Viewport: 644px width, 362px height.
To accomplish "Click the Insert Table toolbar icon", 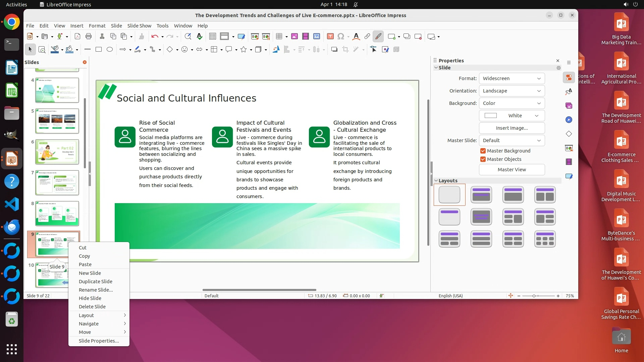I will coord(279,37).
